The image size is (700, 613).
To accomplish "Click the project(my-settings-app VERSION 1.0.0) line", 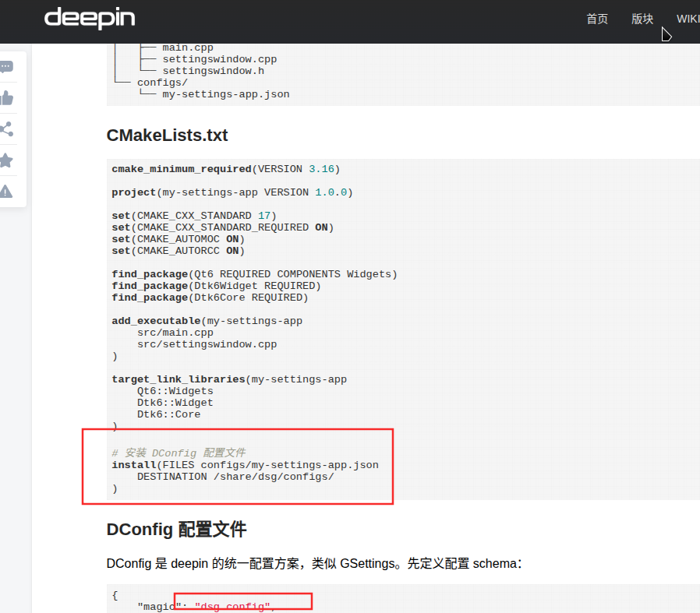I will [232, 192].
